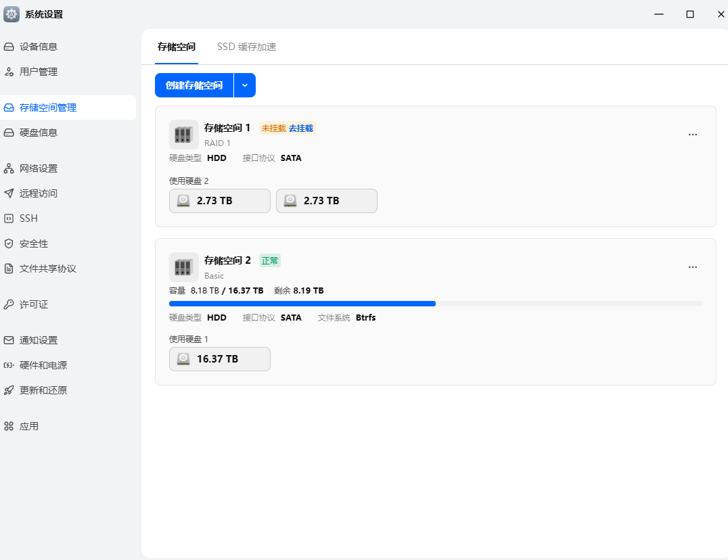
Task: Click the 存储空间 2 title
Action: coord(227,261)
